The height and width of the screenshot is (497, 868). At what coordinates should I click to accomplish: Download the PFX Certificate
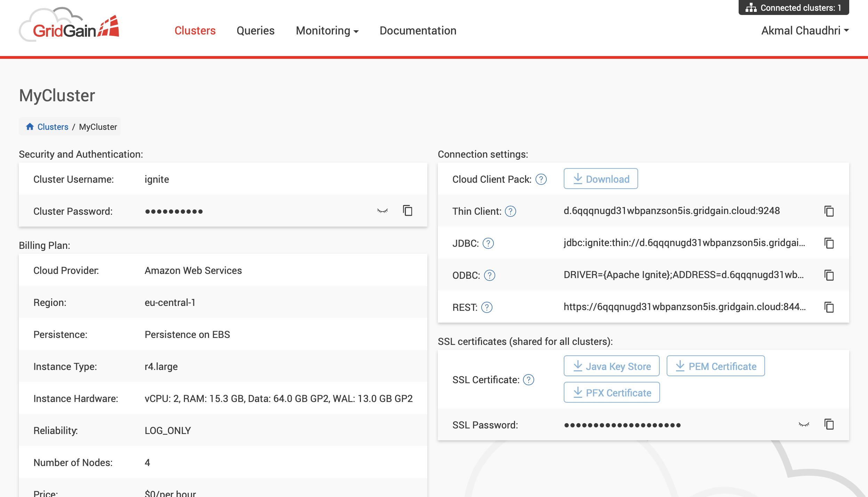point(612,393)
